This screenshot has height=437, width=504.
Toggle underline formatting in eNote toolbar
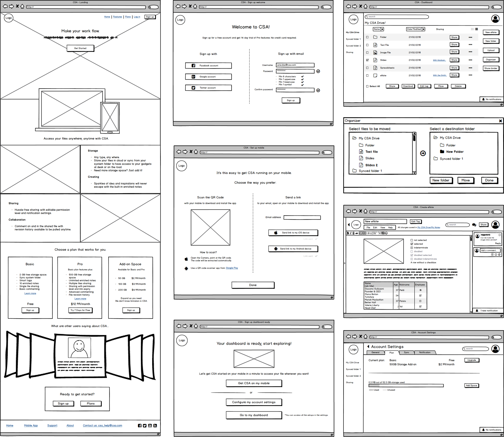pos(353,233)
